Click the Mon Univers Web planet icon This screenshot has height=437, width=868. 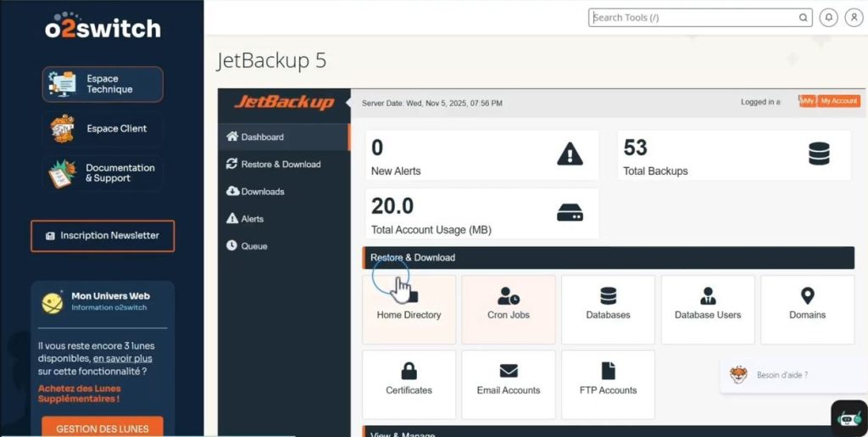point(53,304)
